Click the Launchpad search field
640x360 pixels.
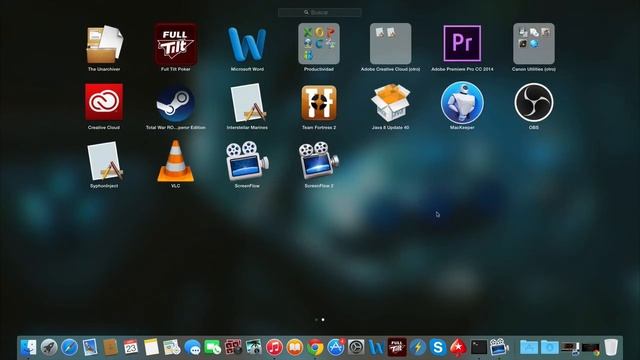click(x=320, y=13)
